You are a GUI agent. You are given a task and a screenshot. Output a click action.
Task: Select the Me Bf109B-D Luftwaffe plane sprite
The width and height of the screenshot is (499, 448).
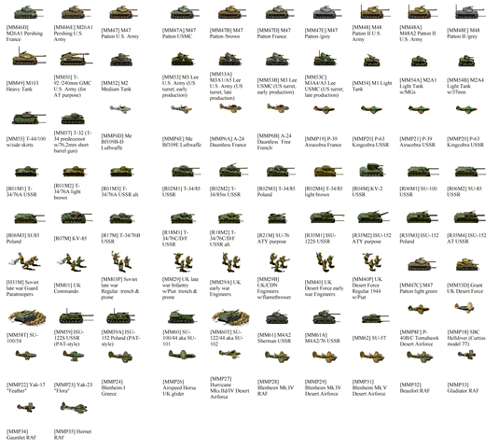pos(120,109)
